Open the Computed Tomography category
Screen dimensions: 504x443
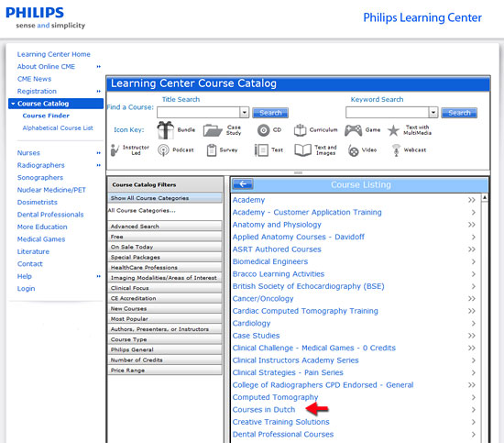click(275, 397)
